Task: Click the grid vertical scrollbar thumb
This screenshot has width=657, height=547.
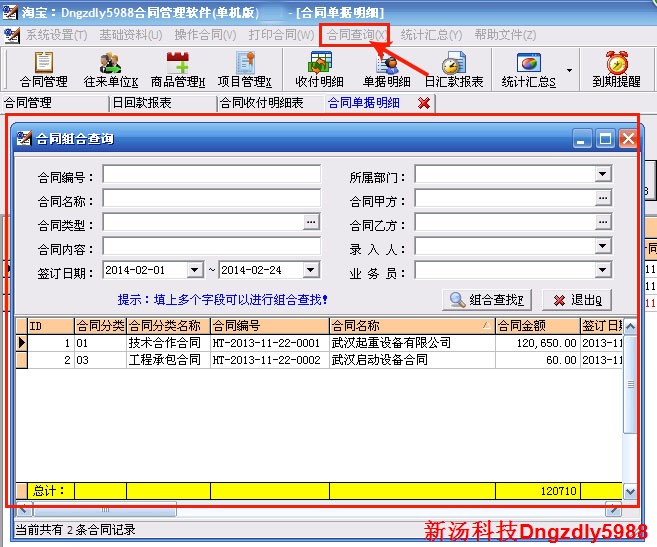Action: pyautogui.click(x=630, y=384)
